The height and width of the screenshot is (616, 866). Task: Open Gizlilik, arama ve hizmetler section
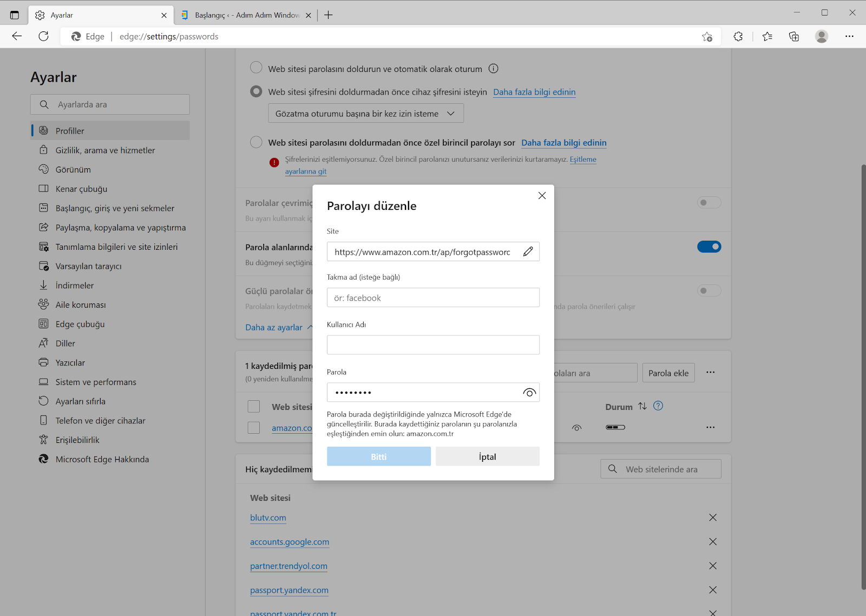pyautogui.click(x=110, y=150)
